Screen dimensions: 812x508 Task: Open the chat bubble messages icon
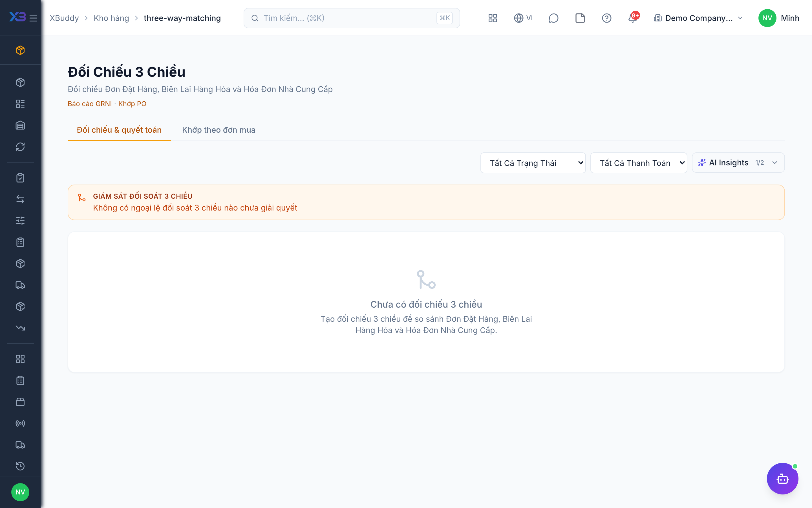click(x=553, y=18)
